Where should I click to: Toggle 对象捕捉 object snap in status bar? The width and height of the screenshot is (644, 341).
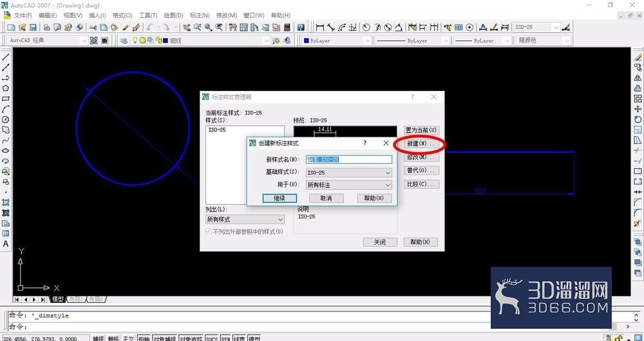[165, 338]
